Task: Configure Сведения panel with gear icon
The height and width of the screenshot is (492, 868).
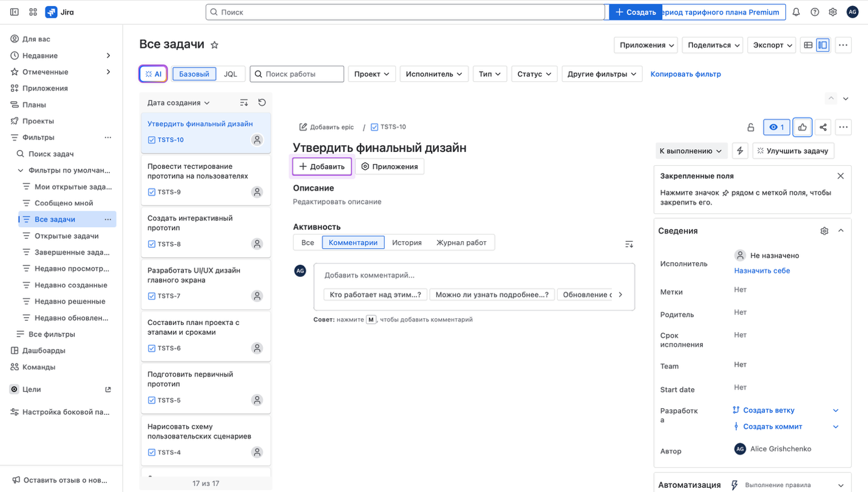Action: [x=824, y=231]
